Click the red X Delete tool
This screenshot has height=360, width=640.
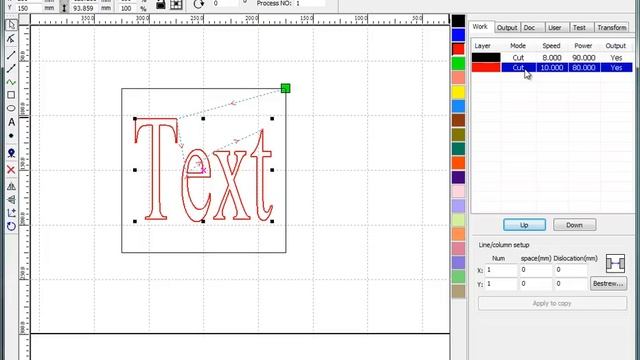(x=11, y=170)
